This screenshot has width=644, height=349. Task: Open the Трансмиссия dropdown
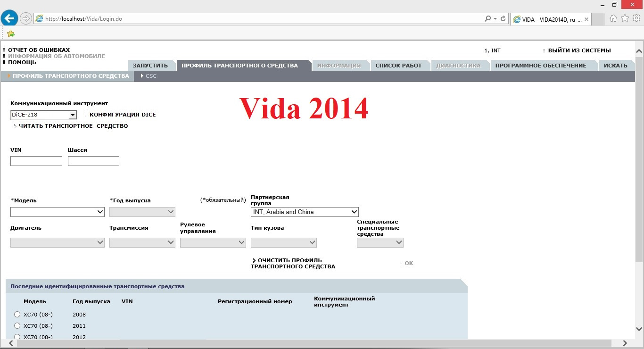[142, 242]
